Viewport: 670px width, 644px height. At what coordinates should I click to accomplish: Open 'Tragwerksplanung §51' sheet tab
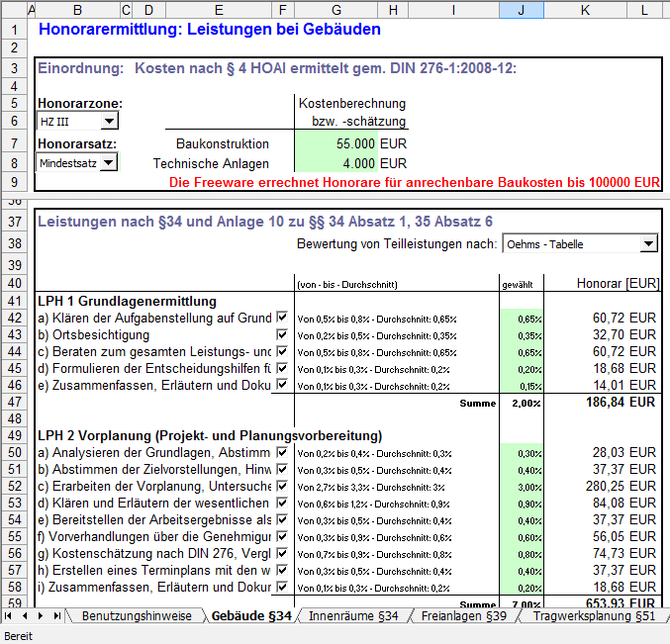(x=594, y=616)
